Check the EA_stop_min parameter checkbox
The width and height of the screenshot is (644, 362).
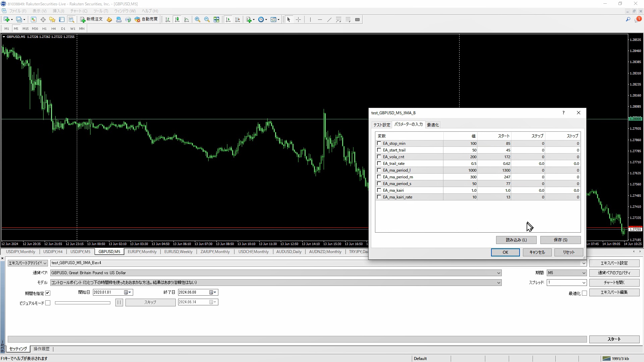pyautogui.click(x=379, y=143)
